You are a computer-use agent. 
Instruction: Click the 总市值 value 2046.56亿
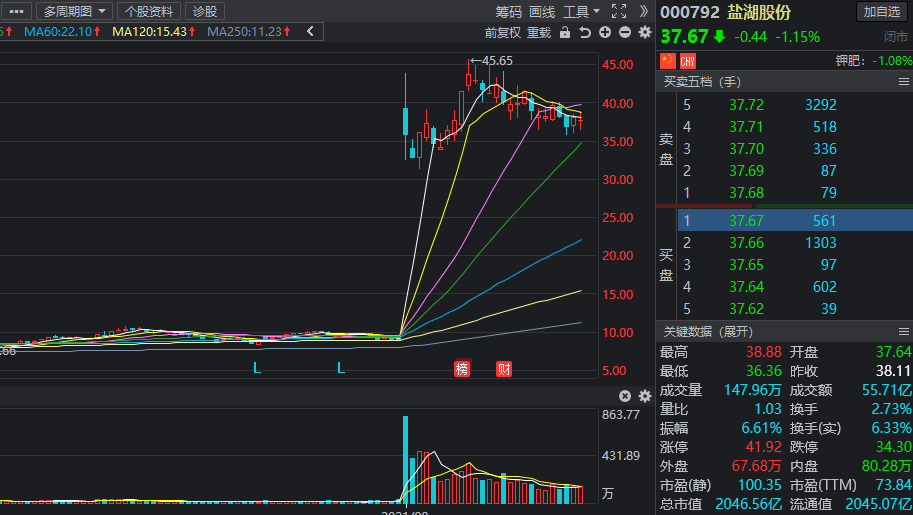(x=748, y=504)
